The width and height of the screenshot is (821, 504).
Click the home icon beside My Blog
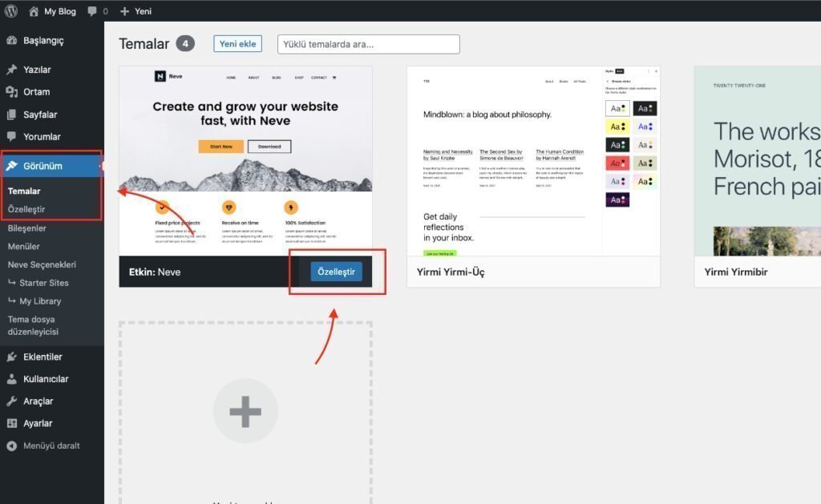(x=34, y=11)
